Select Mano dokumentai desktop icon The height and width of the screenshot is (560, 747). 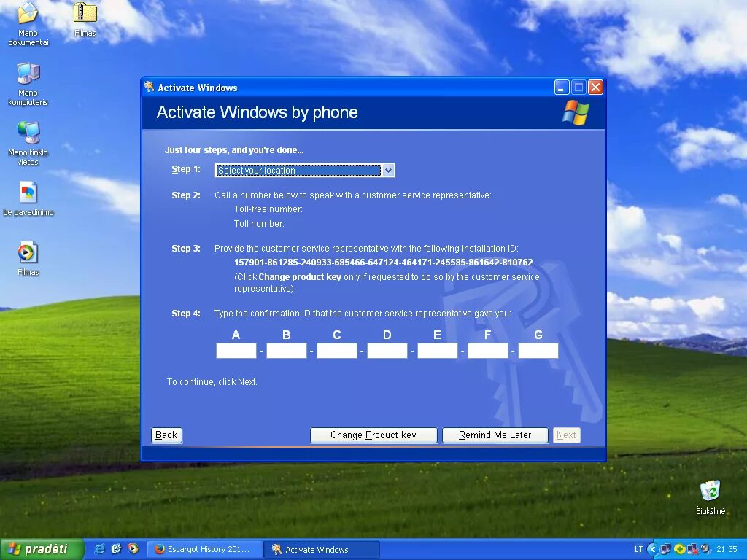(28, 24)
